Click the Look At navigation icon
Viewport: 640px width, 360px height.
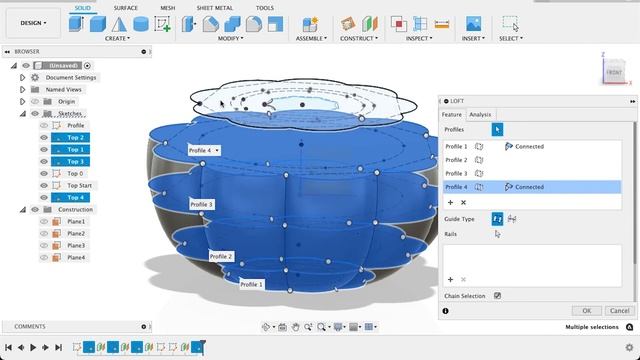click(x=282, y=327)
